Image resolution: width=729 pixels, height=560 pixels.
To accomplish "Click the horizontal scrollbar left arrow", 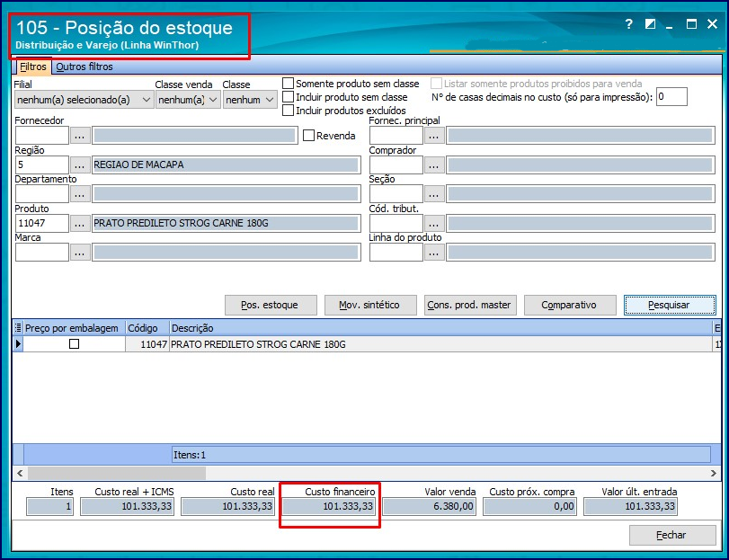I will pyautogui.click(x=20, y=473).
